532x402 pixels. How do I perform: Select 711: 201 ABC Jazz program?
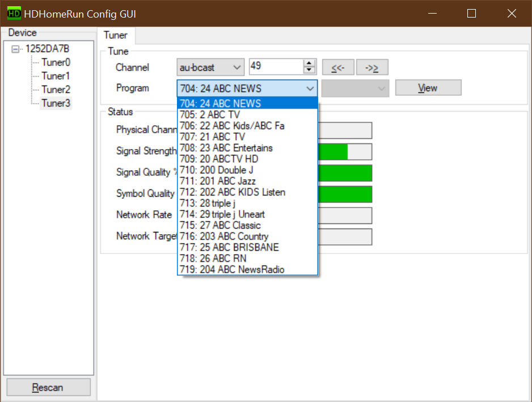pyautogui.click(x=247, y=181)
